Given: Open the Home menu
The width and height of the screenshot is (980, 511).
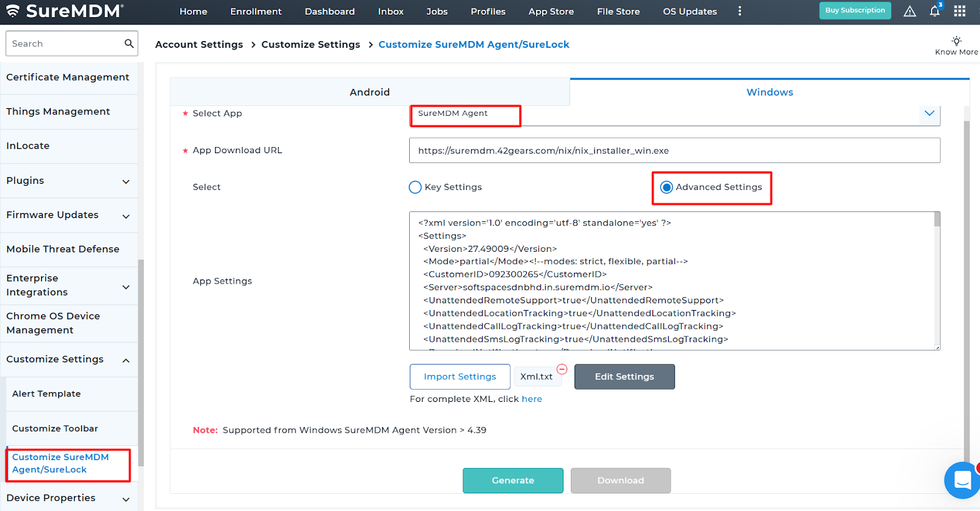Looking at the screenshot, I should click(194, 12).
